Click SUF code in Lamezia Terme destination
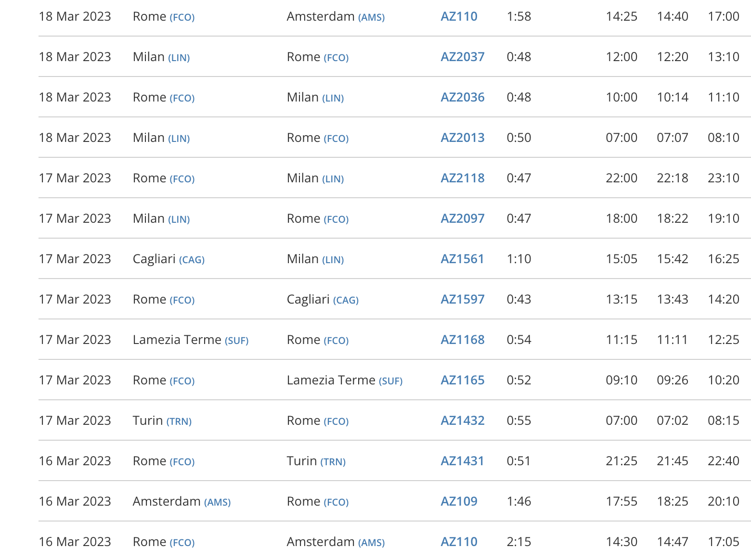The image size is (751, 560). pos(390,381)
